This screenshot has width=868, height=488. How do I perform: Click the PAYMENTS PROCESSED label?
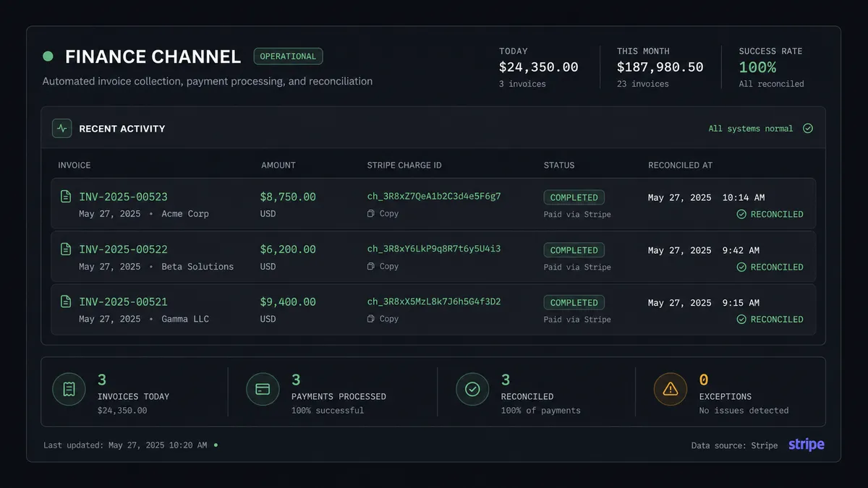339,397
